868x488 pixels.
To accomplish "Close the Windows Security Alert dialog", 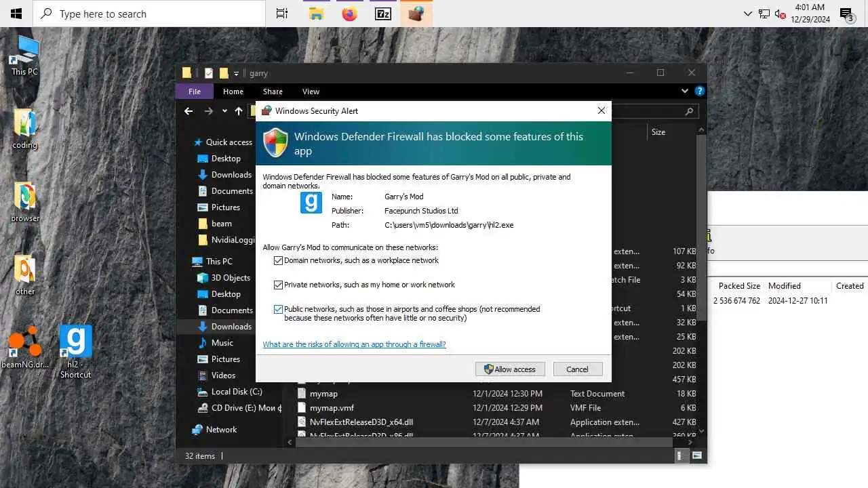I will coord(601,110).
